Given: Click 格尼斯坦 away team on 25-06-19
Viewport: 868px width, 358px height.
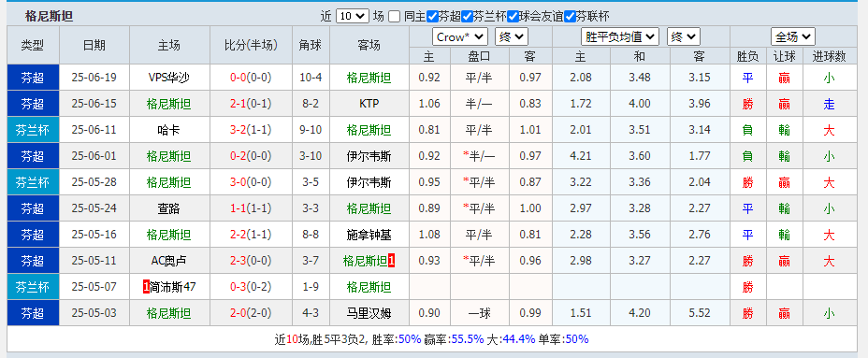Looking at the screenshot, I should click(x=369, y=78).
